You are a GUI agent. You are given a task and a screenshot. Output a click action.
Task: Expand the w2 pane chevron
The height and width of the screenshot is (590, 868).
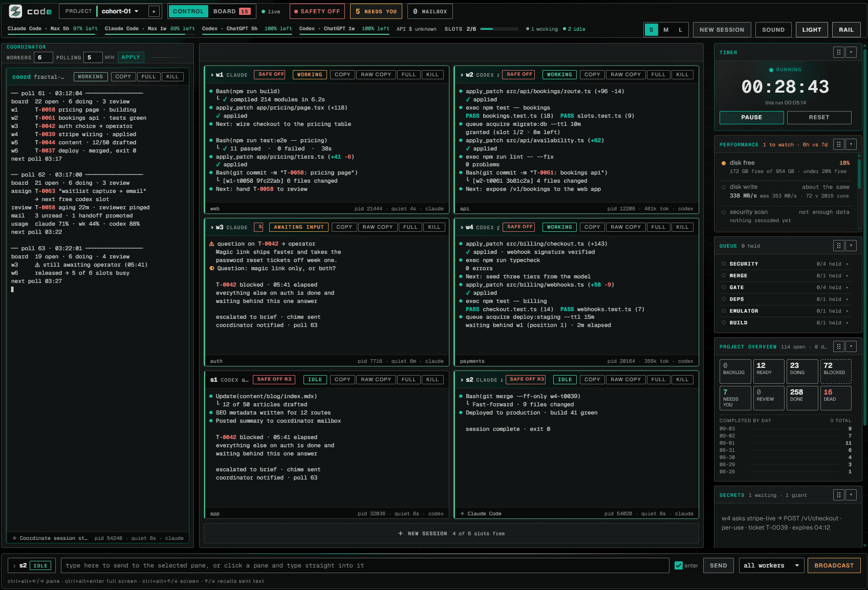point(462,75)
